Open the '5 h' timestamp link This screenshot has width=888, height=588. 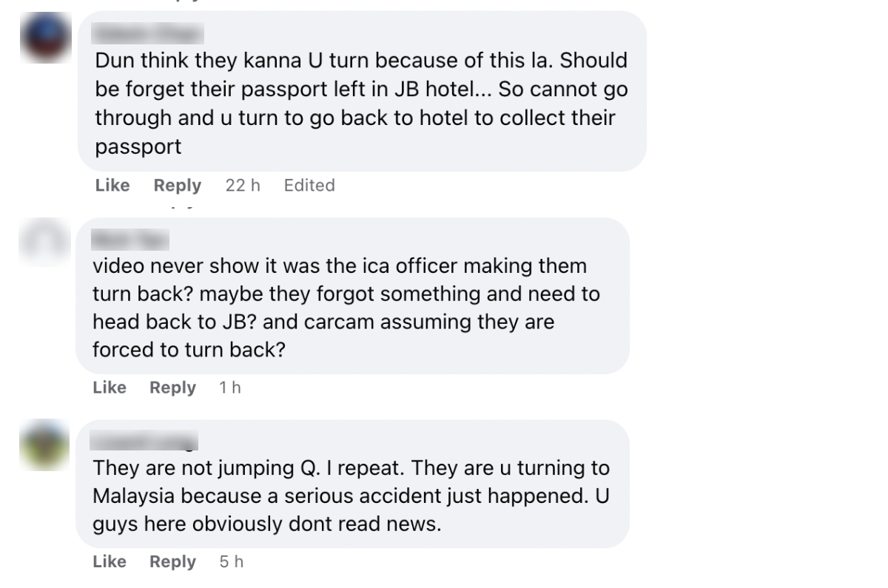pos(232,562)
